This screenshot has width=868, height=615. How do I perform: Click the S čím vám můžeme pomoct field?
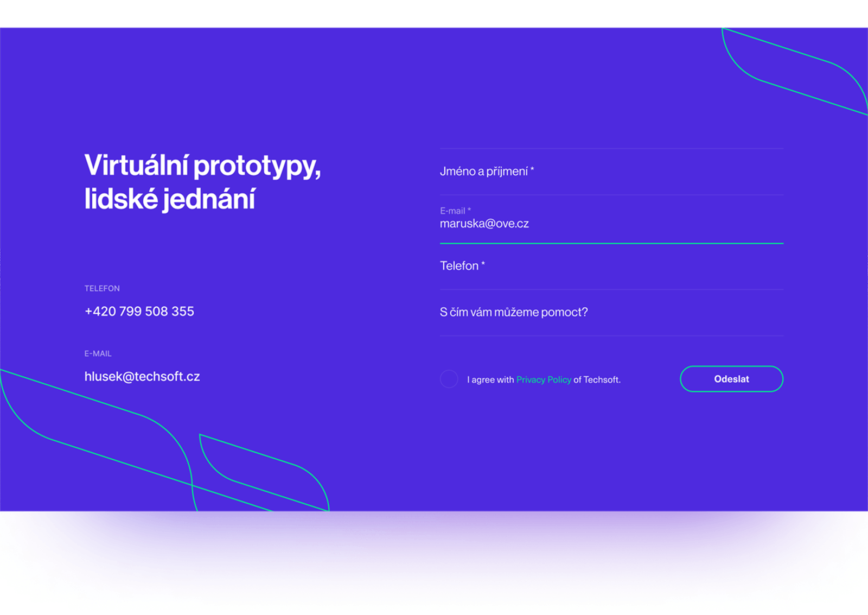pyautogui.click(x=542, y=312)
